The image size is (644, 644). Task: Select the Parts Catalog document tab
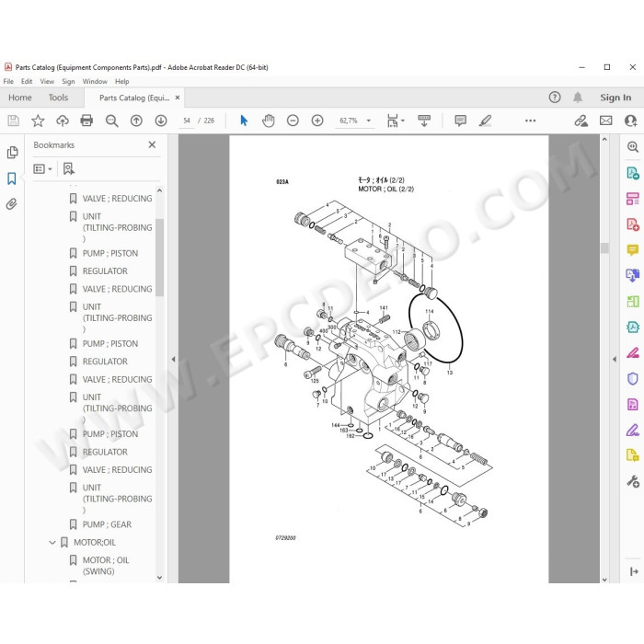point(134,98)
